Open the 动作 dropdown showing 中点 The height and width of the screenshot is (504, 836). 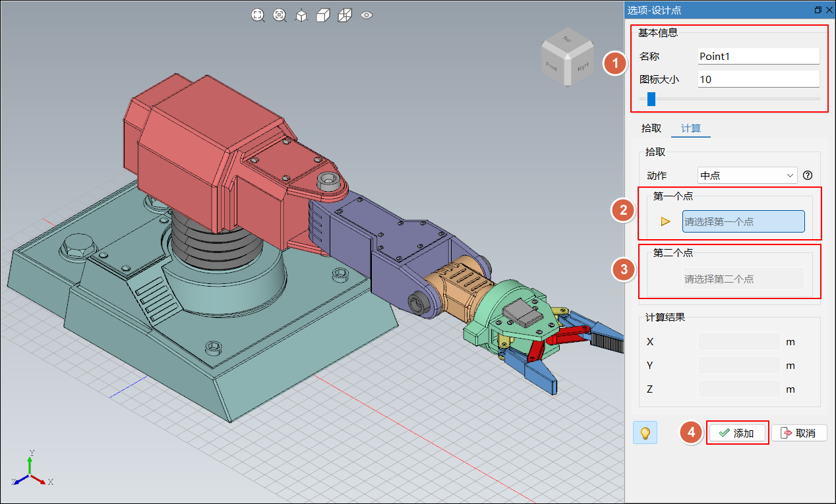coord(747,175)
